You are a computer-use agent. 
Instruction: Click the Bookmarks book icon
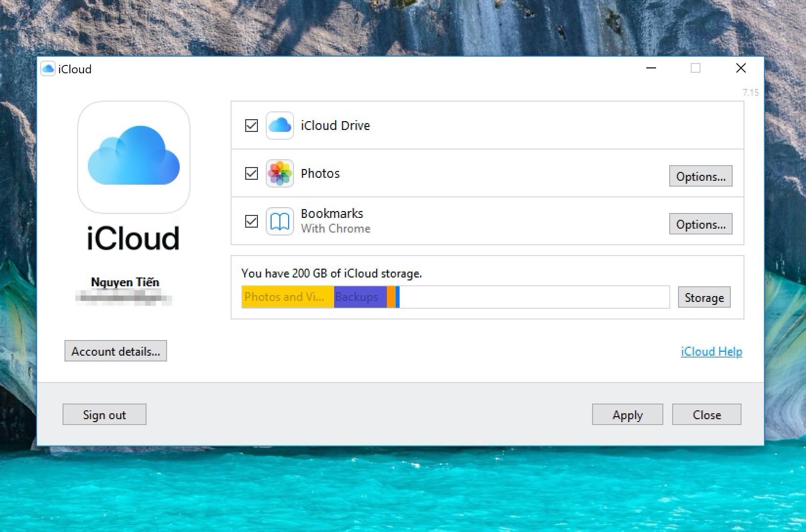pyautogui.click(x=280, y=221)
